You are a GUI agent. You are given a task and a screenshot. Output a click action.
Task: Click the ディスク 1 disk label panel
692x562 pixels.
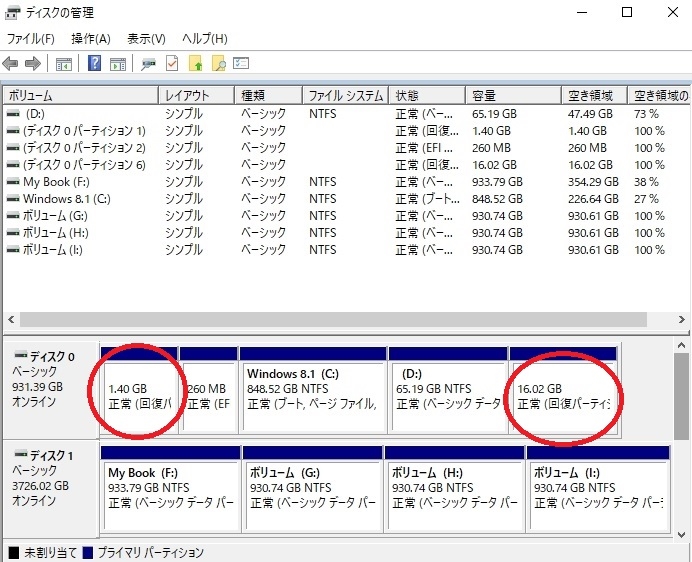[51, 489]
